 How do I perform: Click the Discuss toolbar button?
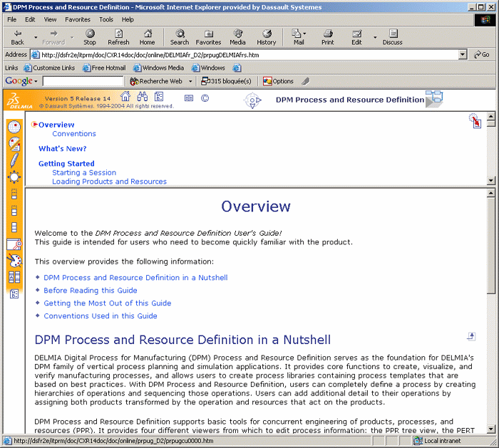pyautogui.click(x=392, y=37)
